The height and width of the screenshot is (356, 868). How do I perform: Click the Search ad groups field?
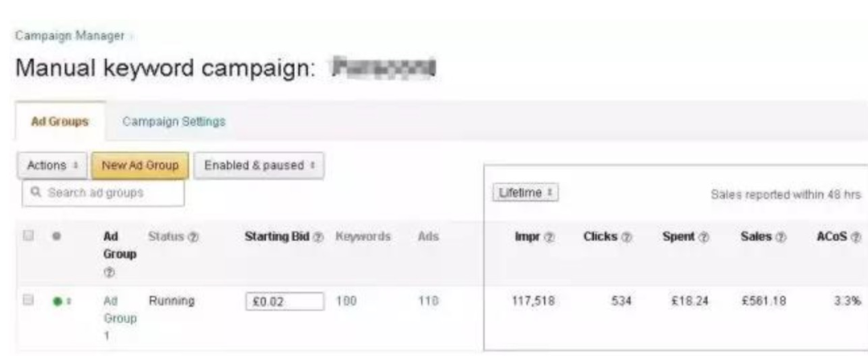pyautogui.click(x=104, y=193)
